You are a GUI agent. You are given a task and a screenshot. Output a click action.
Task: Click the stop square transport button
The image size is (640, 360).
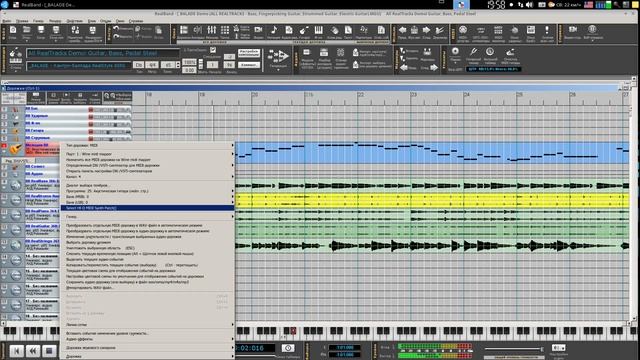coord(49,351)
